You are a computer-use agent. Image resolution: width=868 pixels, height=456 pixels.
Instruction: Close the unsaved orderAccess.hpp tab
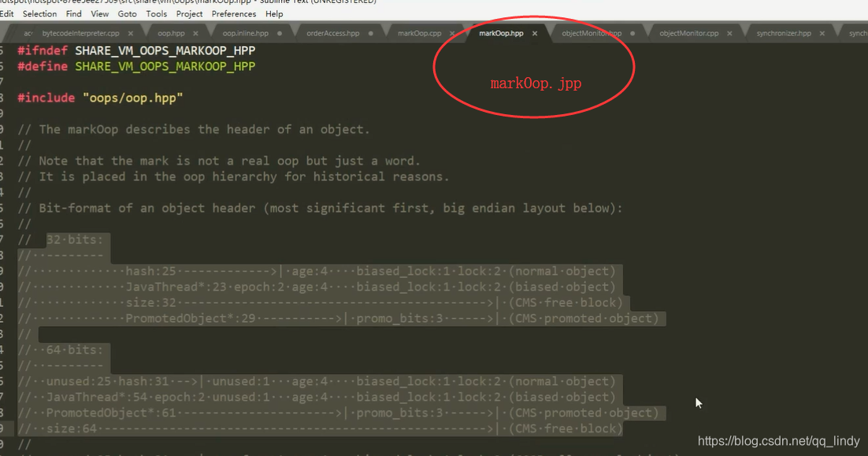coord(370,34)
